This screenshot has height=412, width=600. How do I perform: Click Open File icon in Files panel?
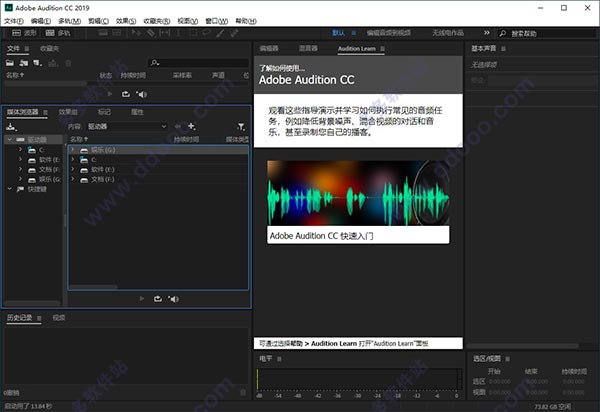click(10, 63)
